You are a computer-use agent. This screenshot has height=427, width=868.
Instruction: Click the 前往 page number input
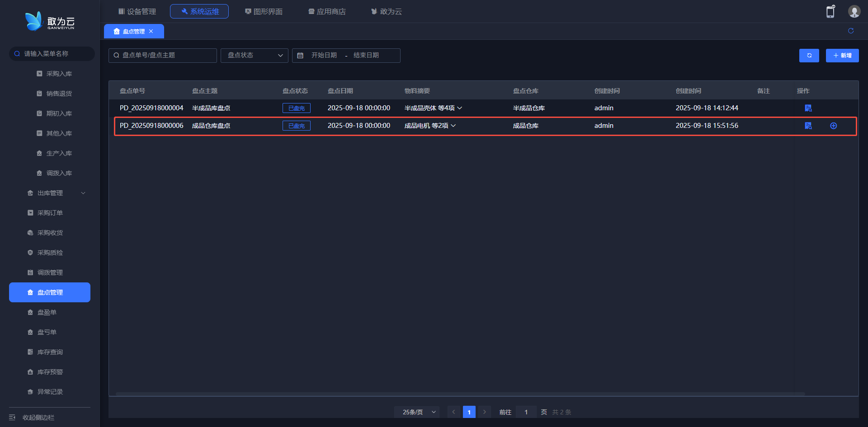point(526,412)
